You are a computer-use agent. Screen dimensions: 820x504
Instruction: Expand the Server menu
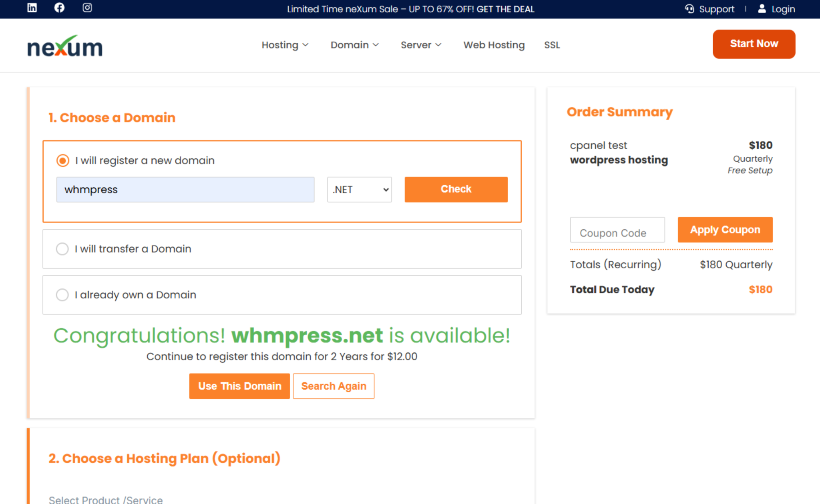tap(421, 45)
